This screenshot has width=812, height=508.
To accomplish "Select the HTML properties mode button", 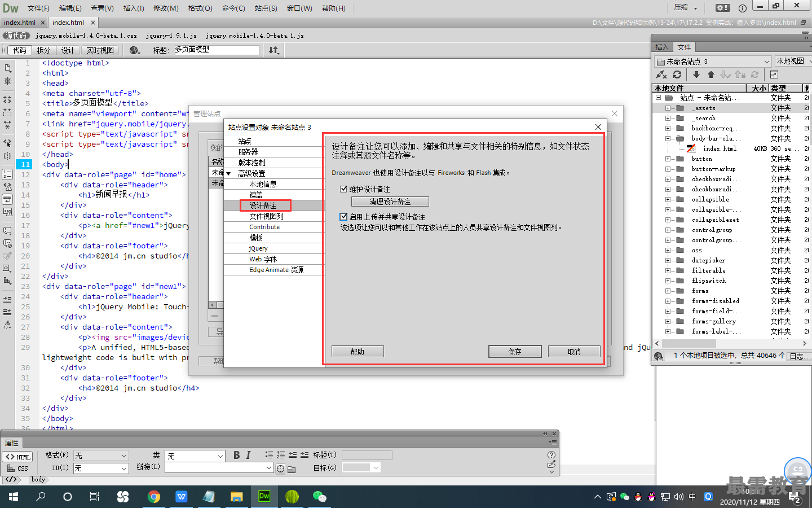I will click(x=17, y=457).
